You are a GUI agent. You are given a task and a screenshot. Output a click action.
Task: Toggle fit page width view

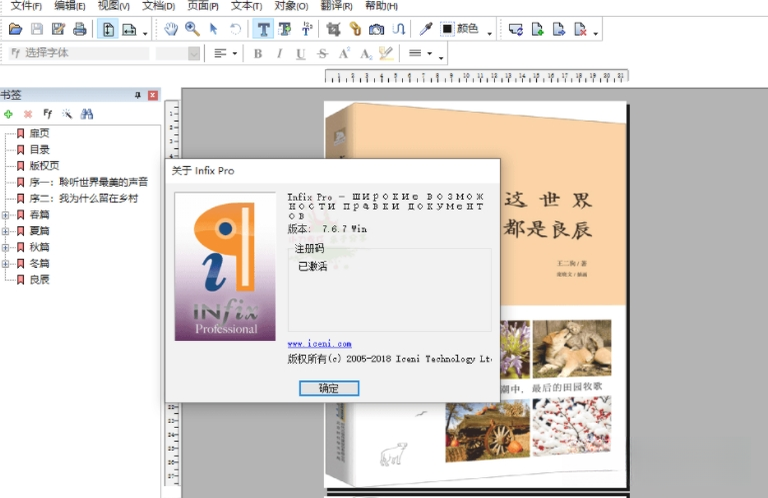click(129, 29)
